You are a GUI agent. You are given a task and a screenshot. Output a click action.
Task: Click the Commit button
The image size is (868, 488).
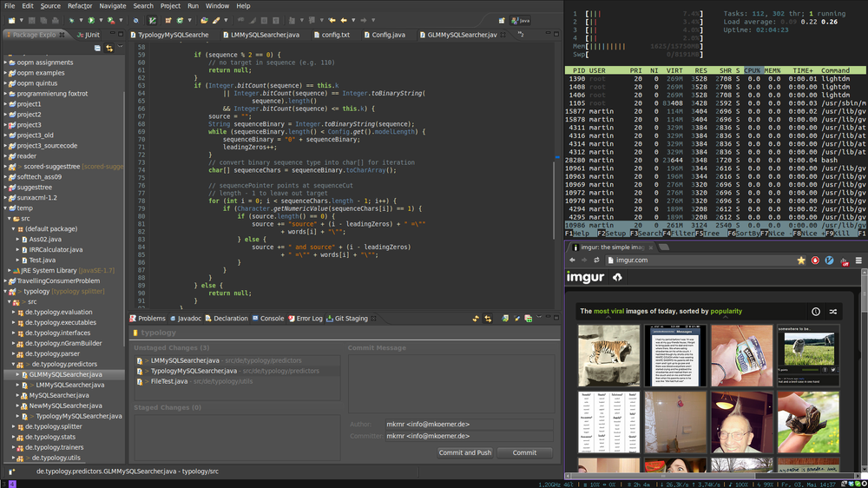click(524, 452)
